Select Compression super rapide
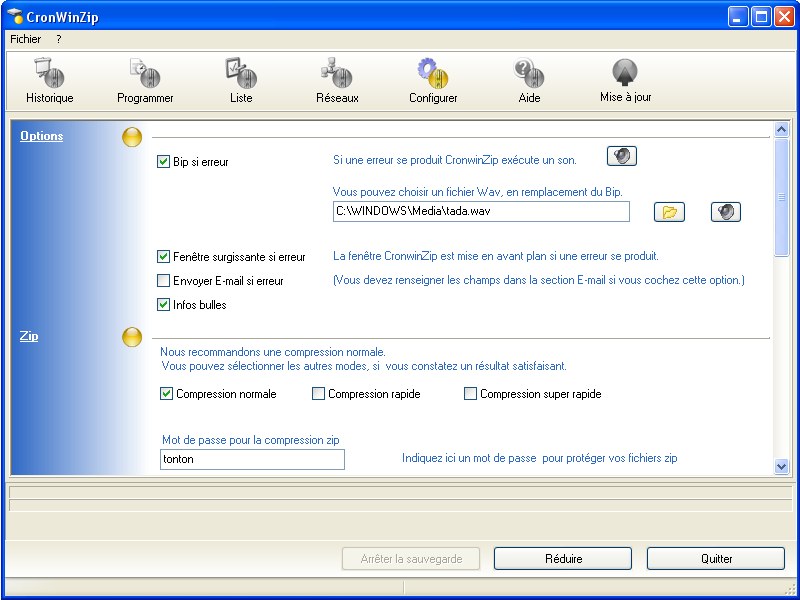 [x=470, y=394]
